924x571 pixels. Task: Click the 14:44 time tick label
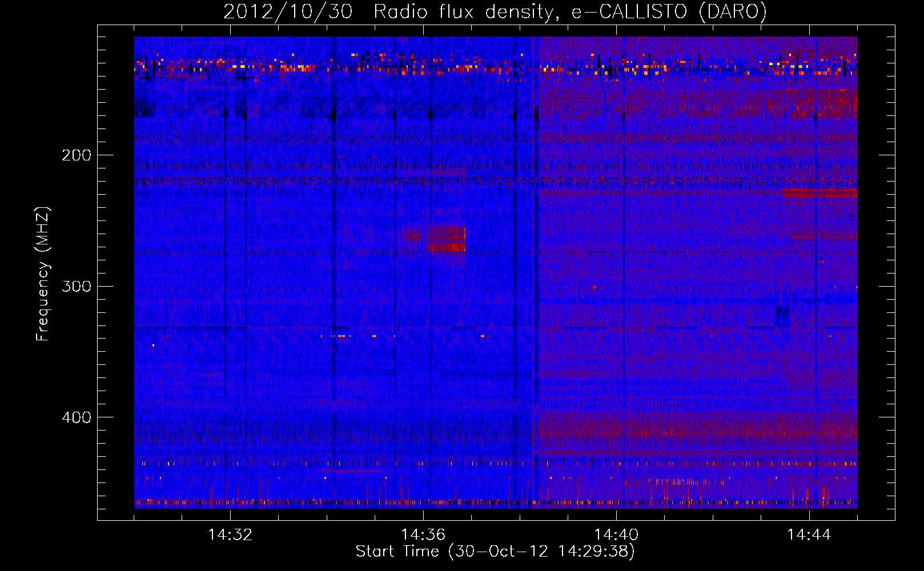point(809,535)
